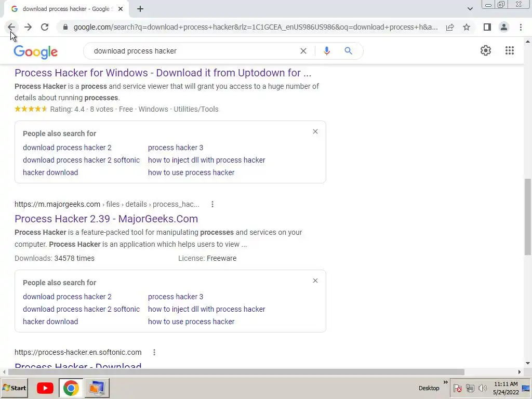Click the Desktop toolbar label
Image resolution: width=532 pixels, height=399 pixels.
pyautogui.click(x=429, y=388)
